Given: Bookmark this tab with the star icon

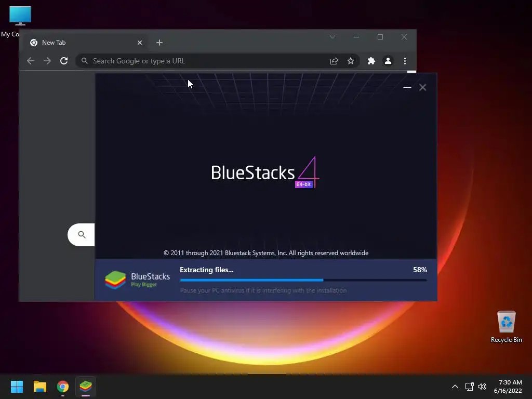Looking at the screenshot, I should (351, 61).
